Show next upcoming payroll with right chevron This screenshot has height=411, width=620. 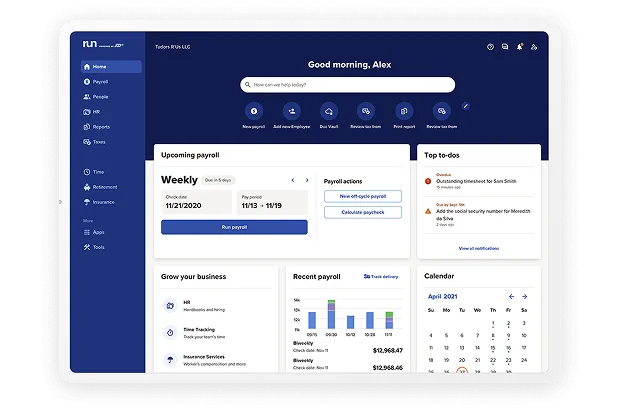point(307,180)
